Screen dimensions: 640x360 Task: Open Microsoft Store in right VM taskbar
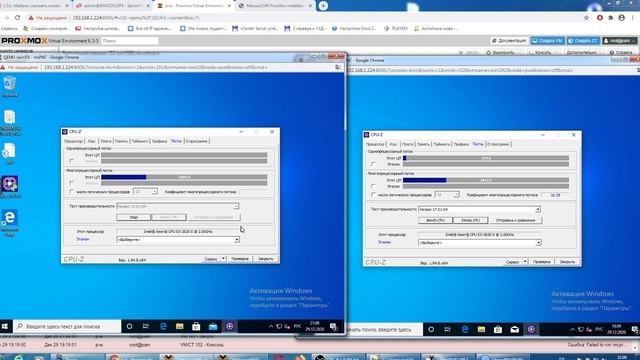pos(498,329)
